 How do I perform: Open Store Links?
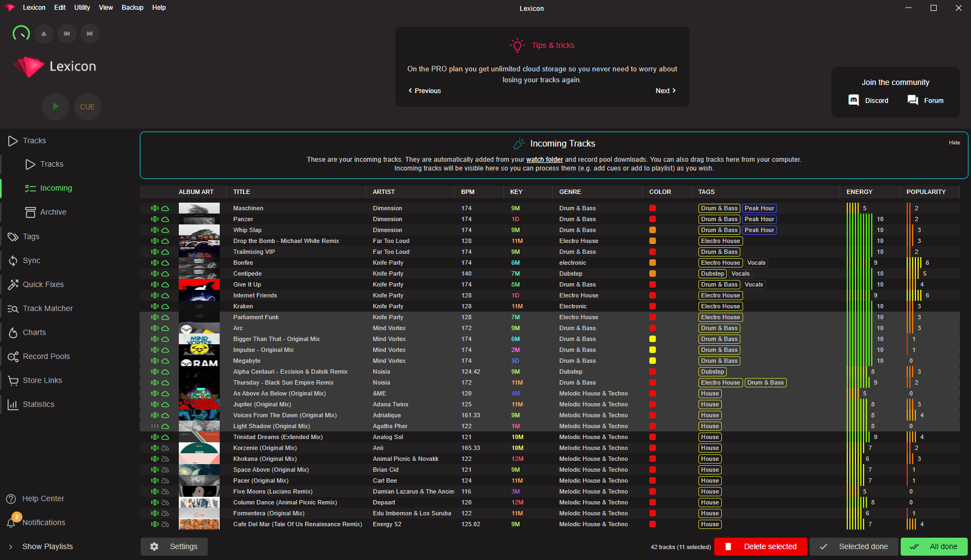[x=35, y=380]
